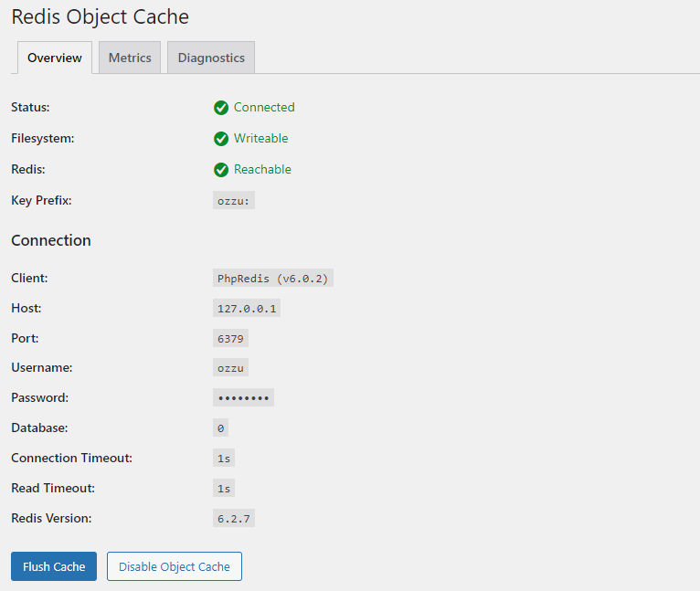Click the green checkmark next to Writeable
Viewport: 700px width, 591px height.
coord(221,139)
